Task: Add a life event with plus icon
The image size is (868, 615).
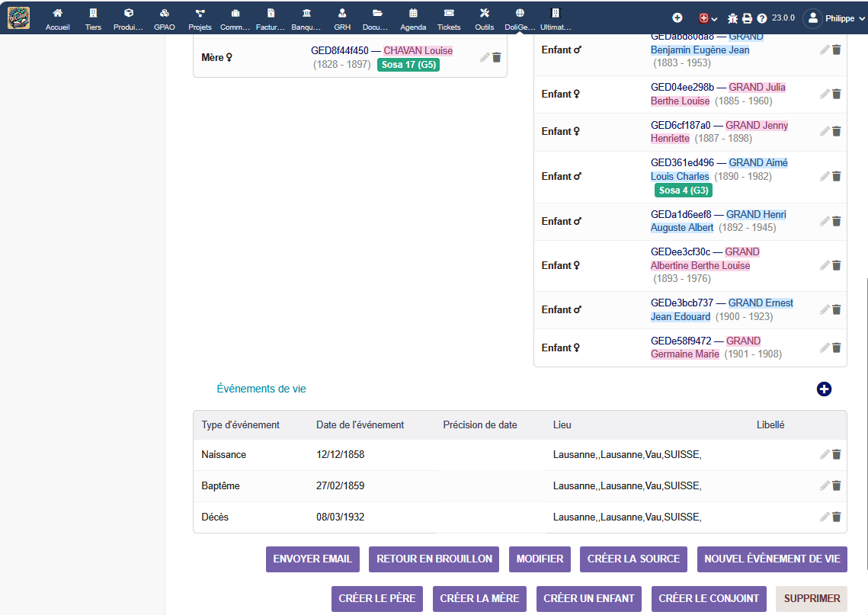Action: [x=824, y=389]
